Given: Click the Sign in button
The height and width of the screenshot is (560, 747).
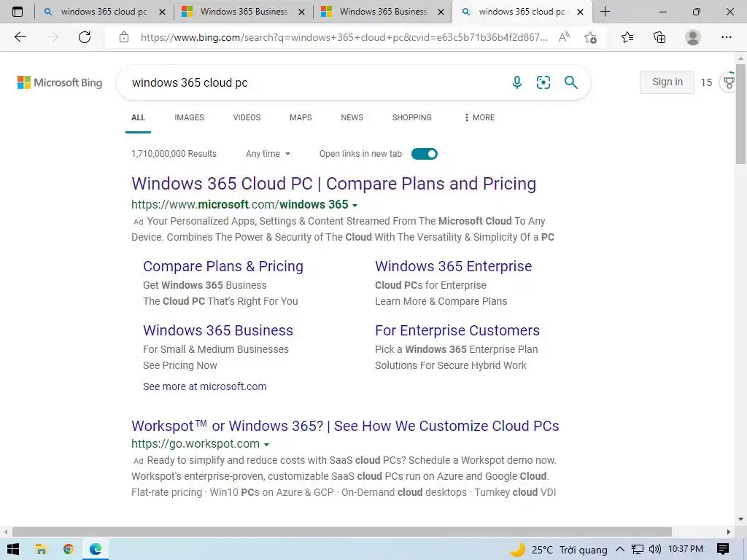Looking at the screenshot, I should click(667, 82).
